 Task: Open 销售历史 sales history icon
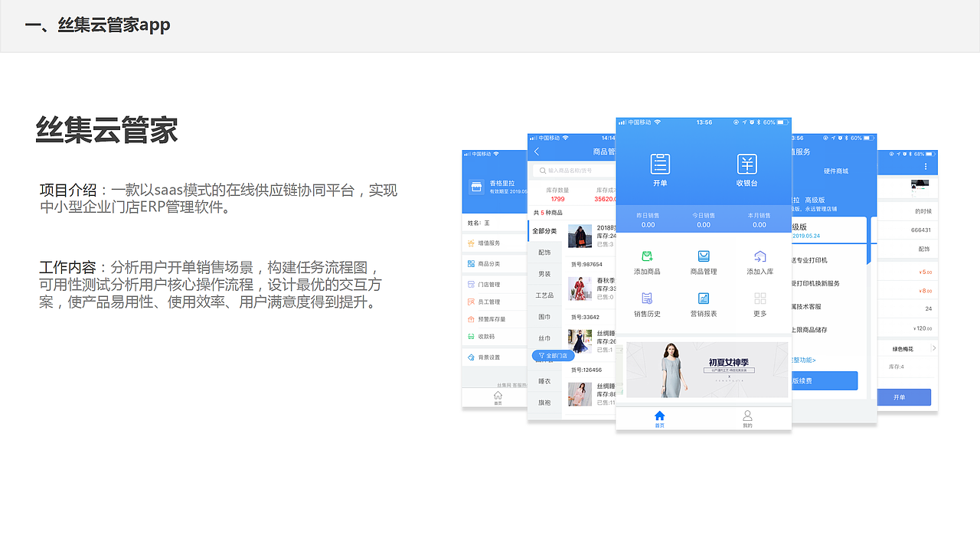coord(647,298)
